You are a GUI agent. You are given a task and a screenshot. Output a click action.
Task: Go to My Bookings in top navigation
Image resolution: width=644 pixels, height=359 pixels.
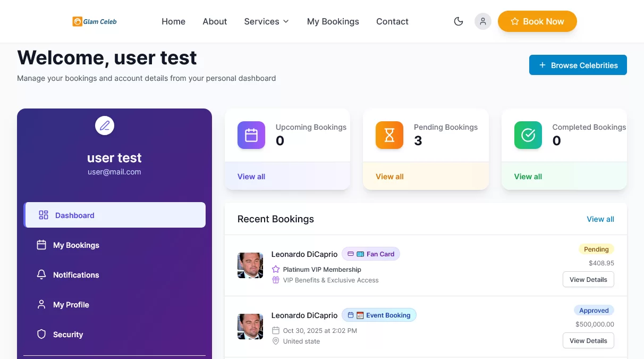point(333,21)
